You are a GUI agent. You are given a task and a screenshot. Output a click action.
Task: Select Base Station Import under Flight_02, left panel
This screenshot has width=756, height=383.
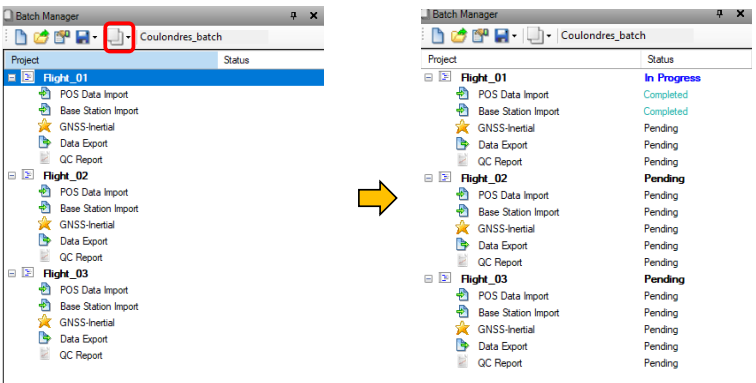99,208
